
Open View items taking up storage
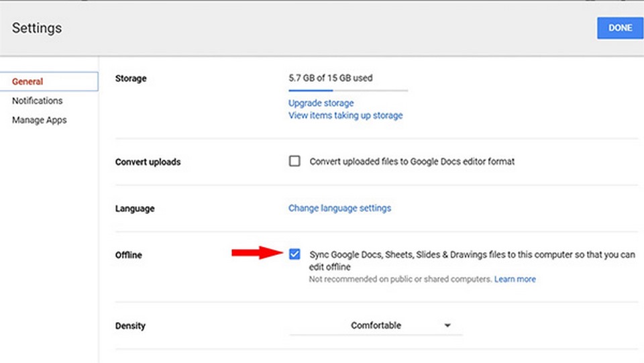click(x=345, y=115)
